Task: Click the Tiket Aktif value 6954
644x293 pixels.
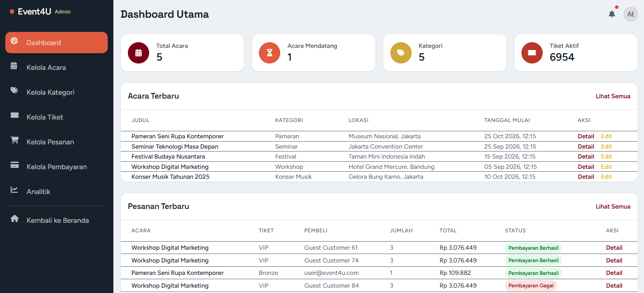Action: 562,57
